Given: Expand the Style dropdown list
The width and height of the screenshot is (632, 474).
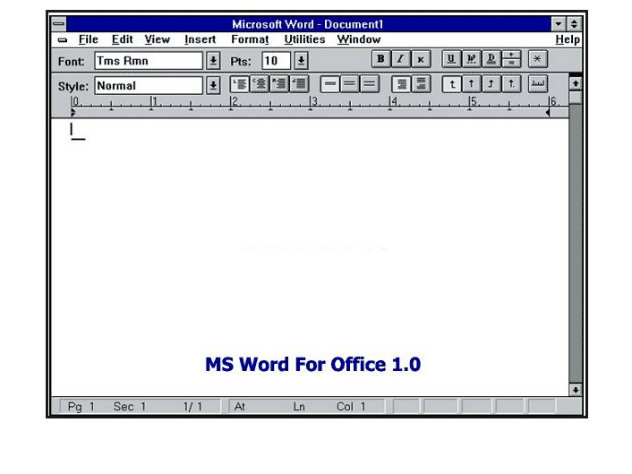Looking at the screenshot, I should coord(213,86).
